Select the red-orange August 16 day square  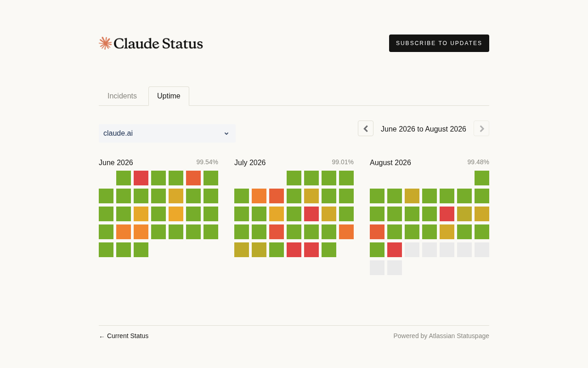(x=377, y=232)
